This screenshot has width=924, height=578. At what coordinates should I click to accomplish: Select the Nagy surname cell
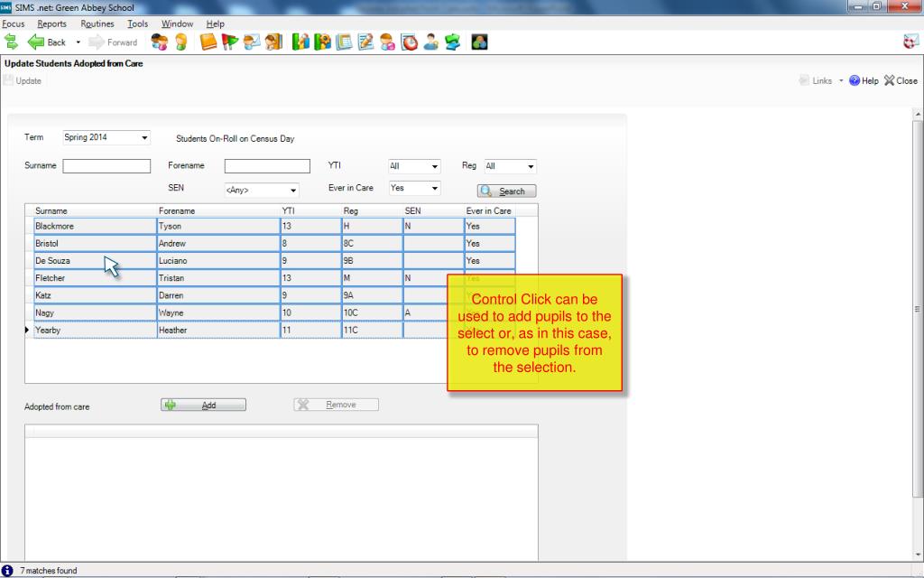[95, 312]
